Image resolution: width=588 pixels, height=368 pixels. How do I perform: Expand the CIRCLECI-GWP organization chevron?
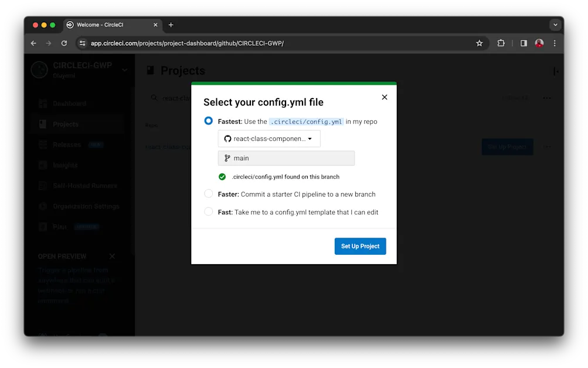point(124,69)
